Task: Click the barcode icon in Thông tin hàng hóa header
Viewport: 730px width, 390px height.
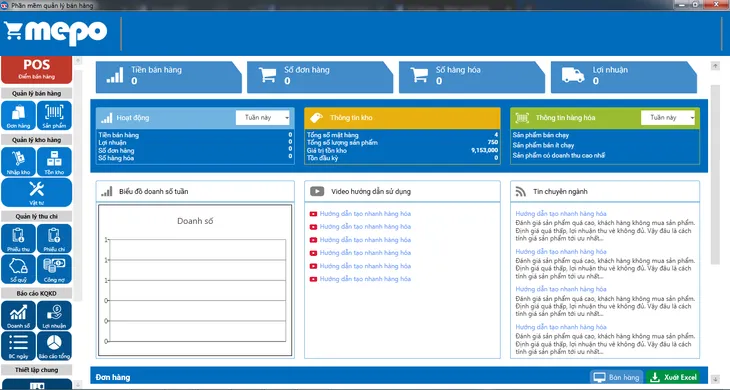Action: pos(522,118)
